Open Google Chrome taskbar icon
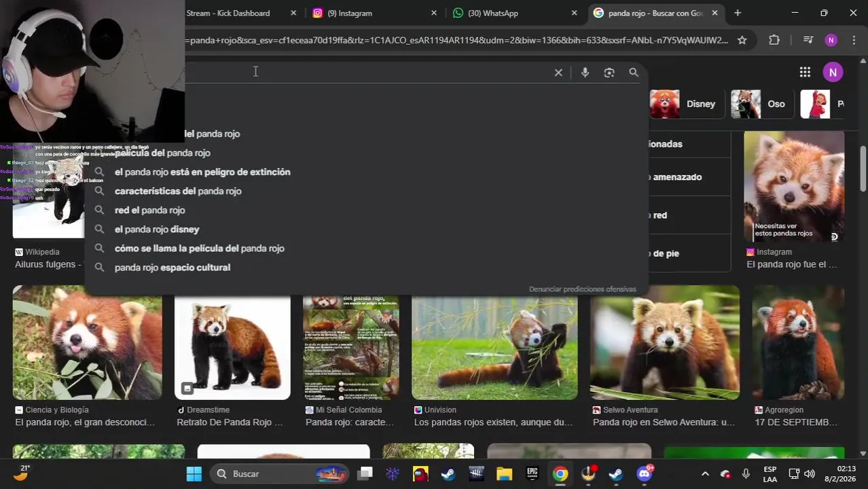Image resolution: width=868 pixels, height=489 pixels. [x=560, y=473]
